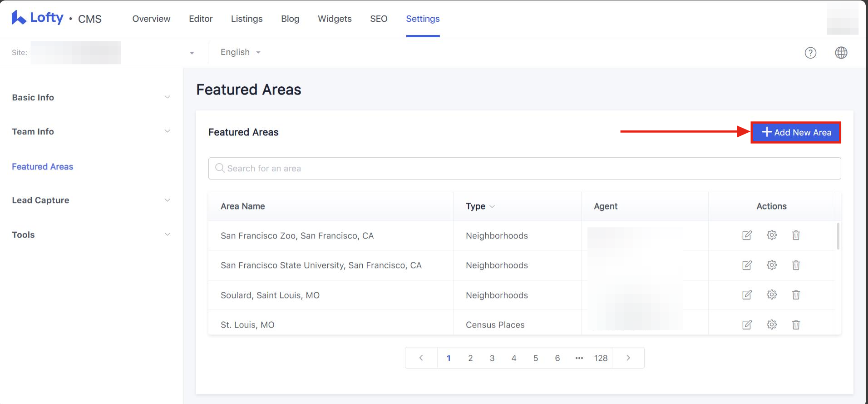Delete the Soulard, Saint Louis area
The image size is (868, 404).
click(x=795, y=295)
